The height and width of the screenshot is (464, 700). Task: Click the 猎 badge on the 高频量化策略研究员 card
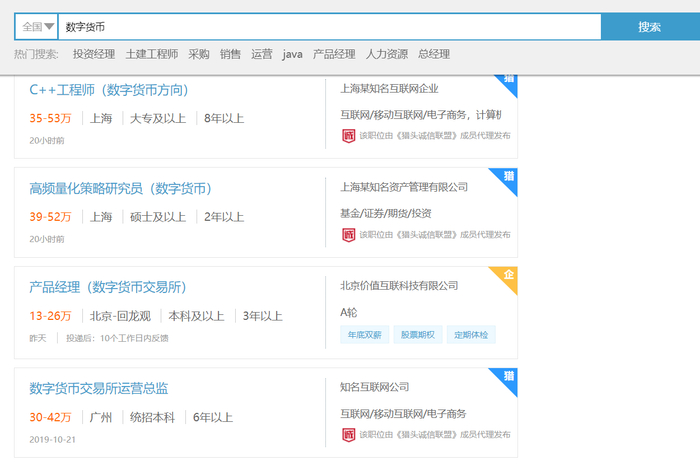tap(506, 179)
